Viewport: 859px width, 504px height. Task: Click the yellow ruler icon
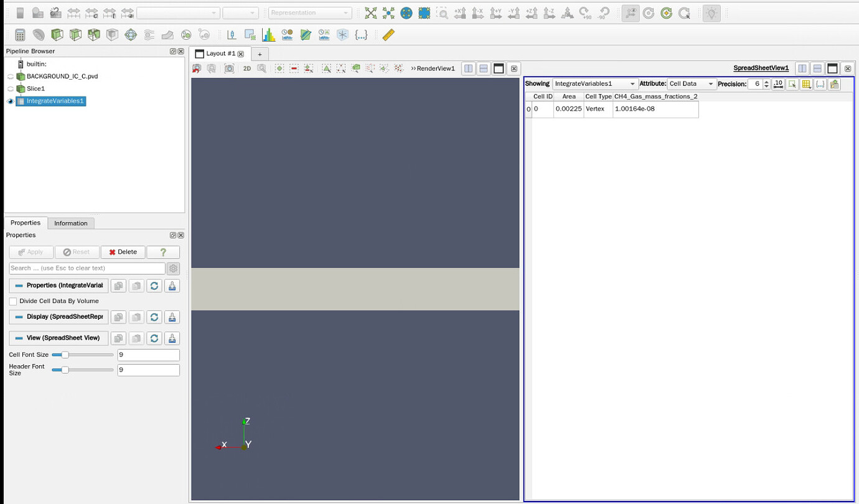(x=388, y=35)
